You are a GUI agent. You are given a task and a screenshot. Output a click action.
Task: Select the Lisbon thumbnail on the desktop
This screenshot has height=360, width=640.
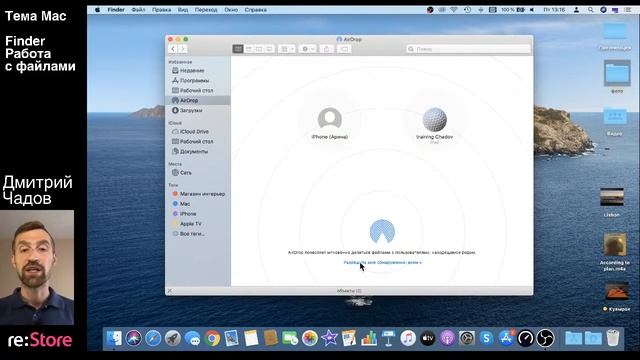tap(612, 198)
